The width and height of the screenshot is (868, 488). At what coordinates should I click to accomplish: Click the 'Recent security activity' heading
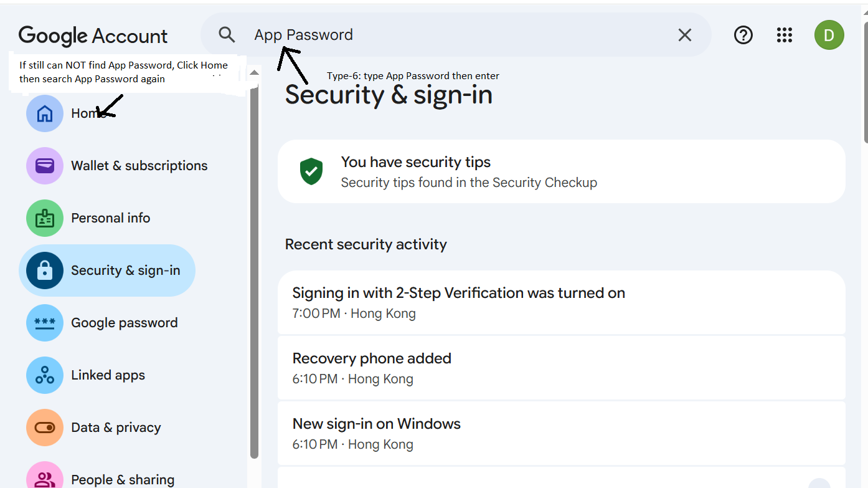click(366, 244)
